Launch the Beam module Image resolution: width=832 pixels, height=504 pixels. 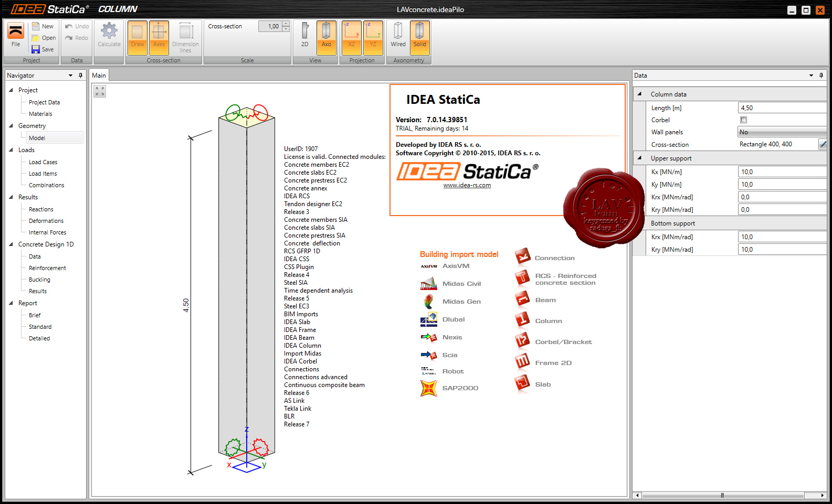coord(535,300)
